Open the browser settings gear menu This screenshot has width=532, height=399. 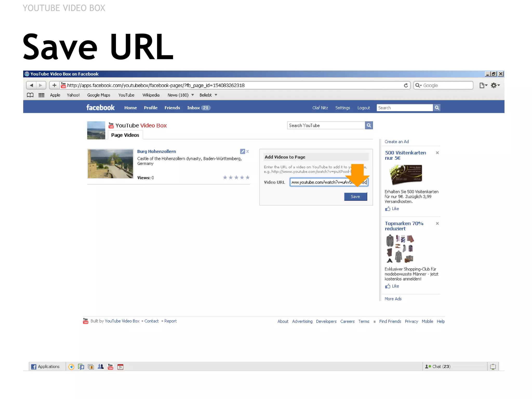tap(495, 85)
